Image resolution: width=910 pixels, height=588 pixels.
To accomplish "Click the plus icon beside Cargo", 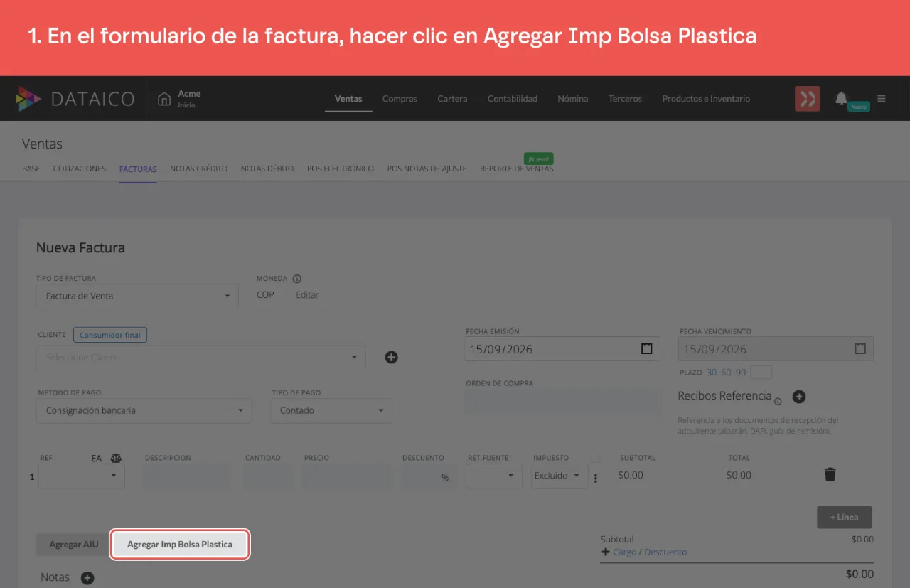I will pyautogui.click(x=606, y=552).
